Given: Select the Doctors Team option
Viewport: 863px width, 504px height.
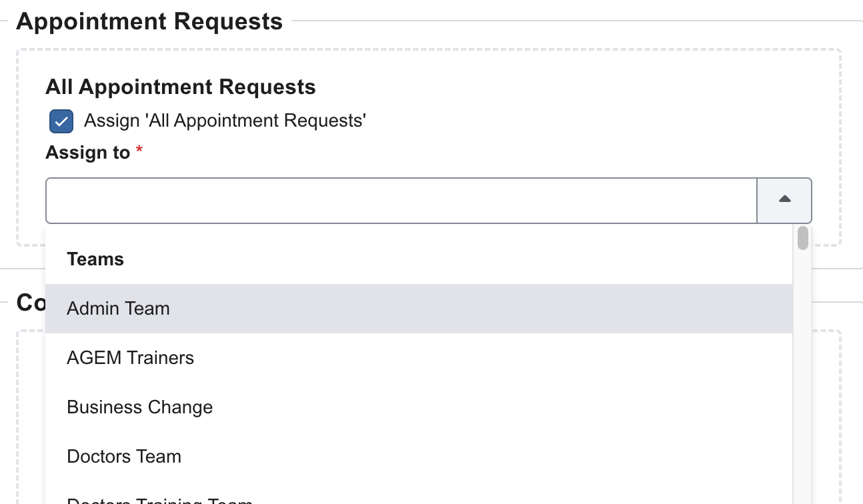Looking at the screenshot, I should tap(124, 457).
